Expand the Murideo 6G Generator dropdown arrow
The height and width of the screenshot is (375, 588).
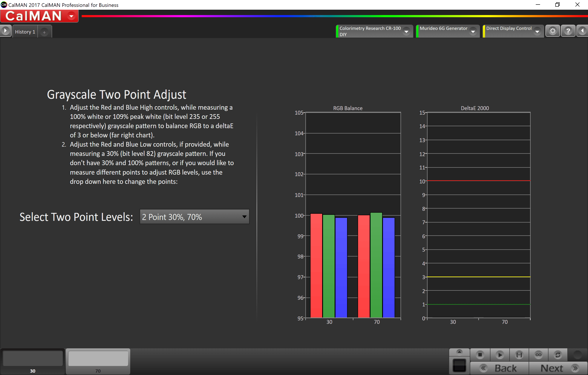coord(473,32)
